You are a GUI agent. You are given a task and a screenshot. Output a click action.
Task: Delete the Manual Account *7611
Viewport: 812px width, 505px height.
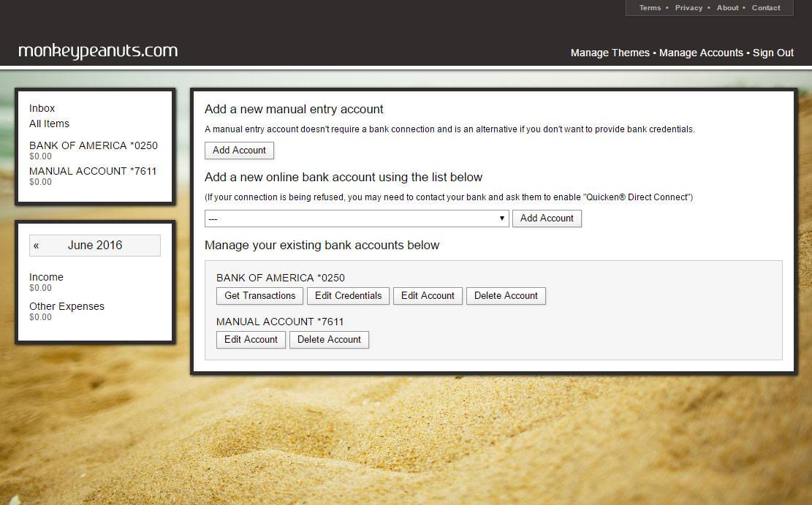point(329,340)
